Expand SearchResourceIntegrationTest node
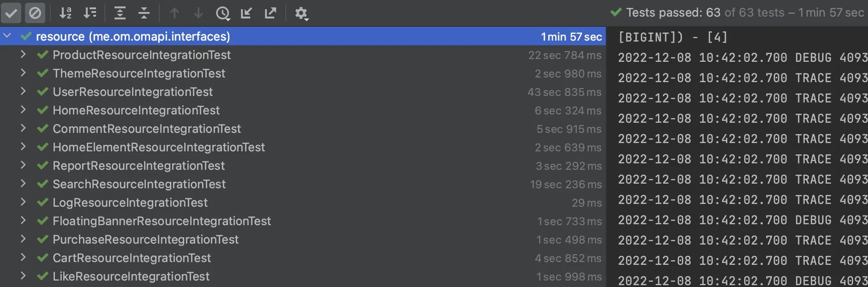This screenshot has height=287, width=868. pos(23,184)
